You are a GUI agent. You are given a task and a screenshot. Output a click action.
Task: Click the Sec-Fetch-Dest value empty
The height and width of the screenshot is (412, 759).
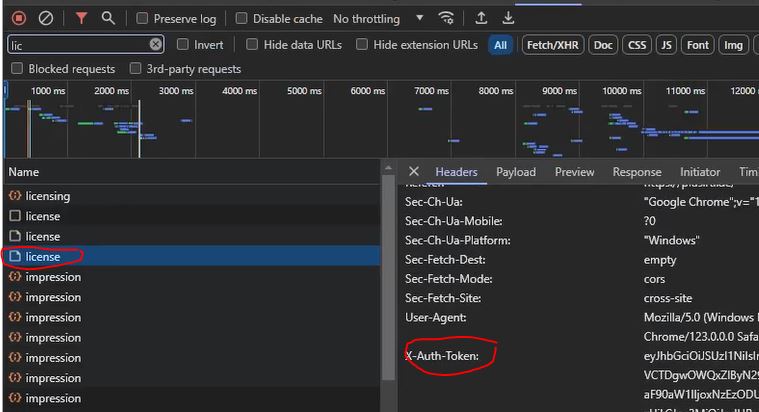point(660,260)
